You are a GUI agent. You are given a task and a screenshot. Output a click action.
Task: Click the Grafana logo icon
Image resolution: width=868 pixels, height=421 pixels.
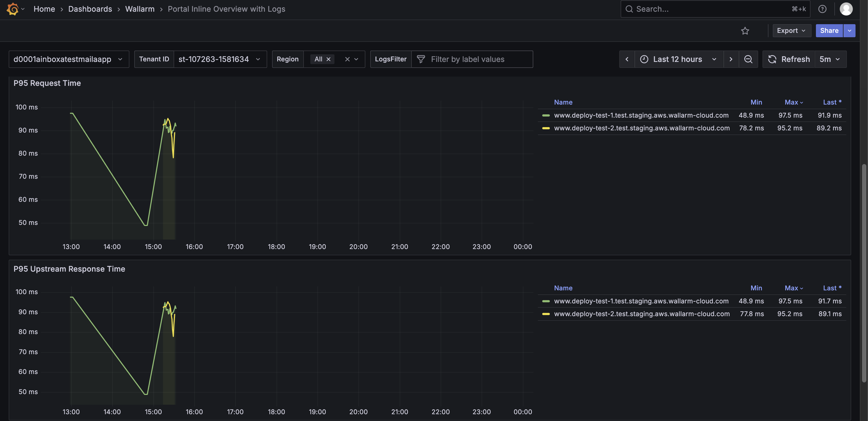click(x=12, y=9)
